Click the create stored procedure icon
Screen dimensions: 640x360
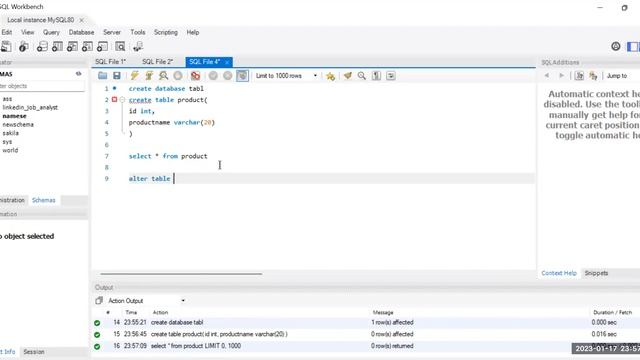tap(87, 47)
